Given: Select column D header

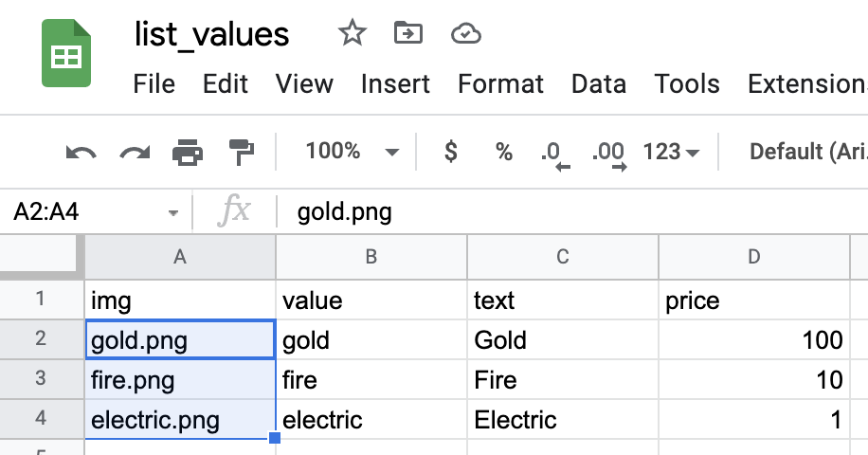Looking at the screenshot, I should 753,256.
